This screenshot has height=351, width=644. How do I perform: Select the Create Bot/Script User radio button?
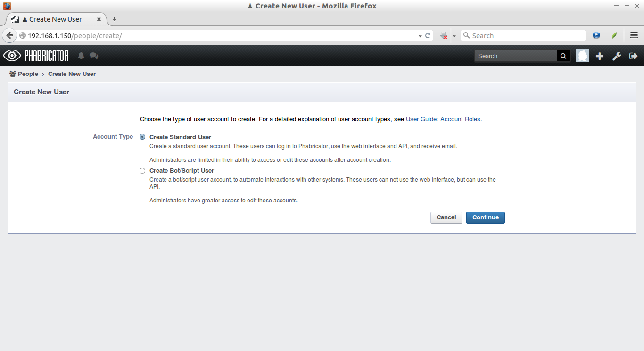click(142, 171)
